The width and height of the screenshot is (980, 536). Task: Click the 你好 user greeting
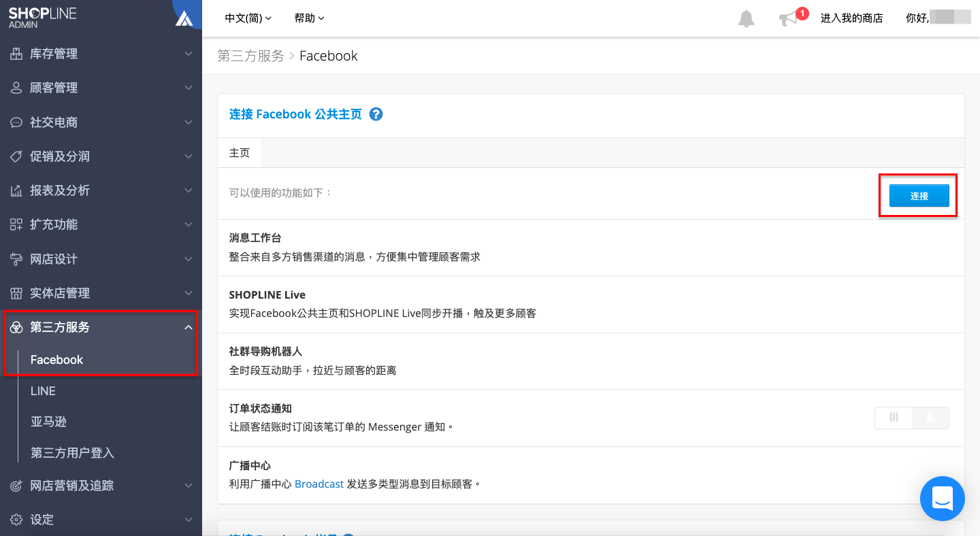coord(917,18)
